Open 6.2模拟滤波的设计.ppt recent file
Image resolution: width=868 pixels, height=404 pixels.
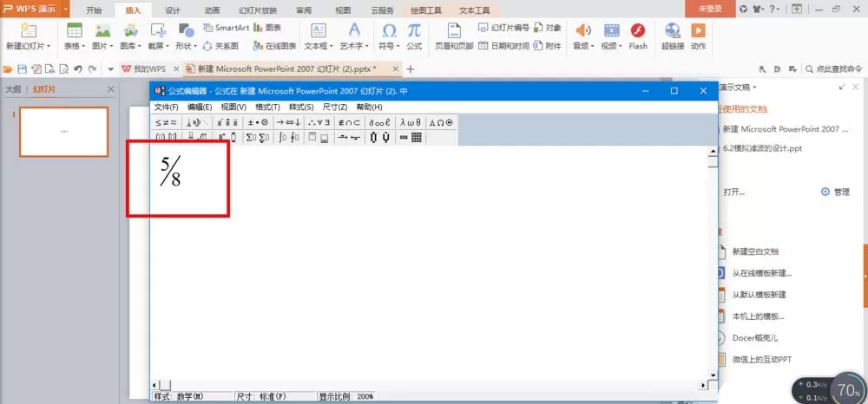(x=762, y=148)
